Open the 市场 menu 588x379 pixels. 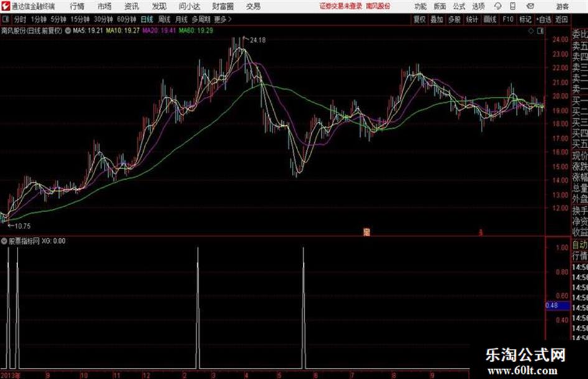(x=105, y=6)
